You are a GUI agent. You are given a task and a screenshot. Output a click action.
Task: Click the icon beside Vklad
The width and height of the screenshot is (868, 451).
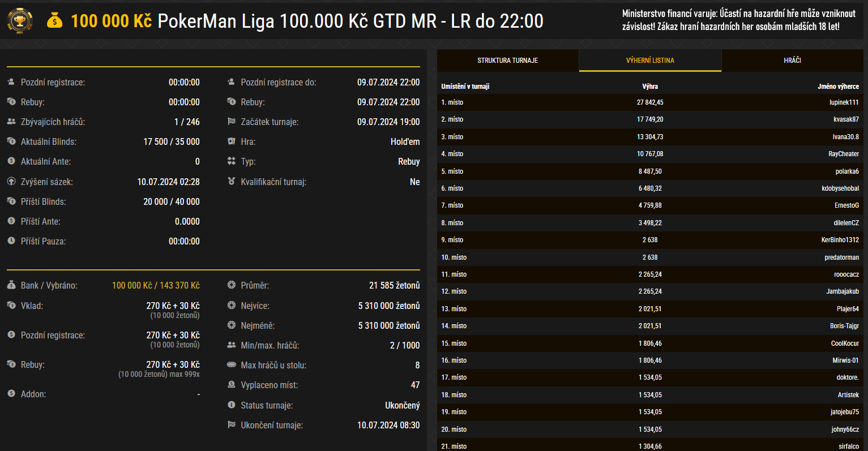[x=11, y=306]
